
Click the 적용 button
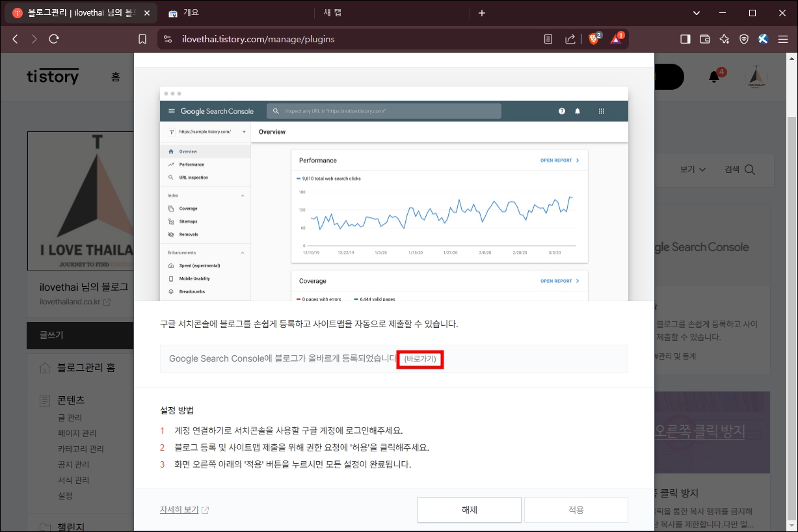click(576, 510)
